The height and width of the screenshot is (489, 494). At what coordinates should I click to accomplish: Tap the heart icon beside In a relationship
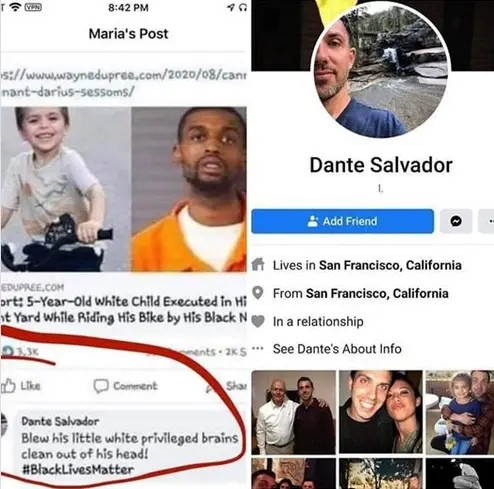[x=258, y=321]
